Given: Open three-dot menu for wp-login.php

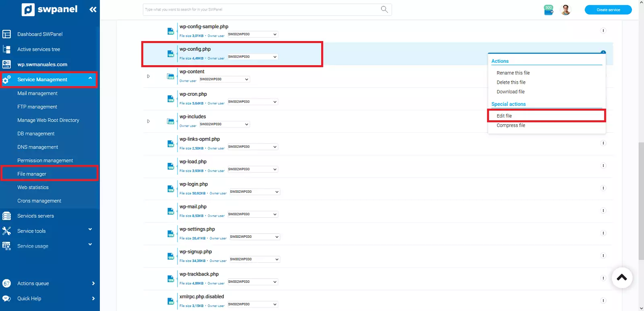Looking at the screenshot, I should click(603, 188).
